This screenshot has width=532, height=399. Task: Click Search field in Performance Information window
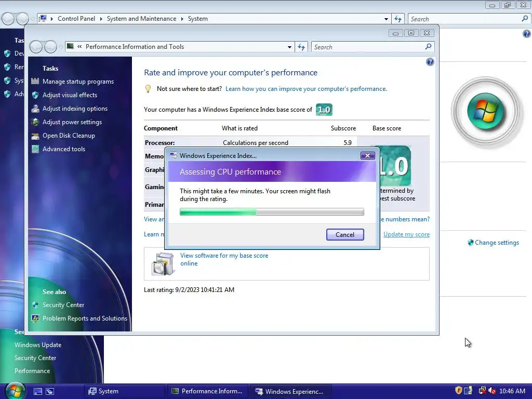pyautogui.click(x=368, y=47)
